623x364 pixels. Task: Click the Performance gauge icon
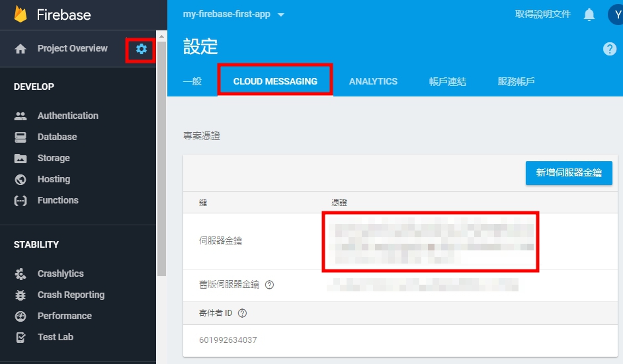point(21,316)
